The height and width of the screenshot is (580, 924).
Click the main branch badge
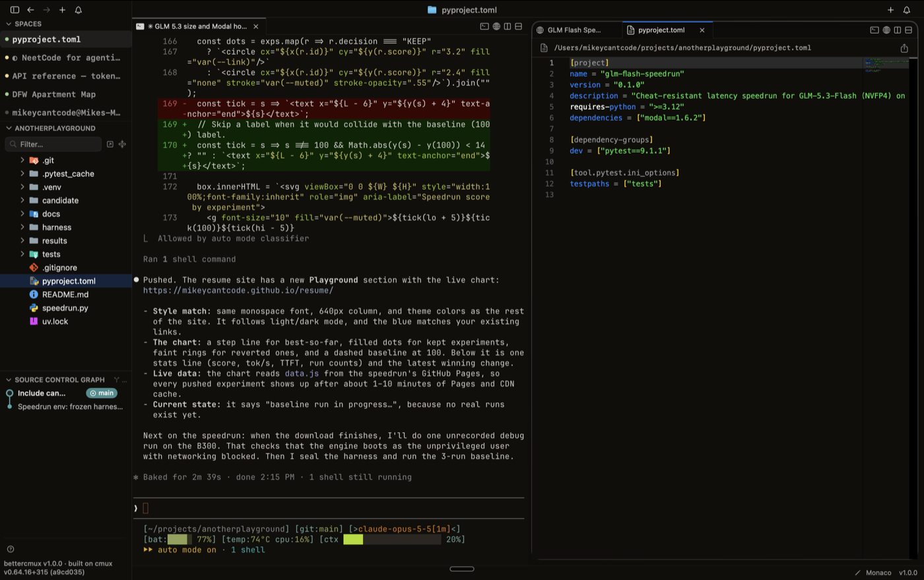tap(102, 393)
